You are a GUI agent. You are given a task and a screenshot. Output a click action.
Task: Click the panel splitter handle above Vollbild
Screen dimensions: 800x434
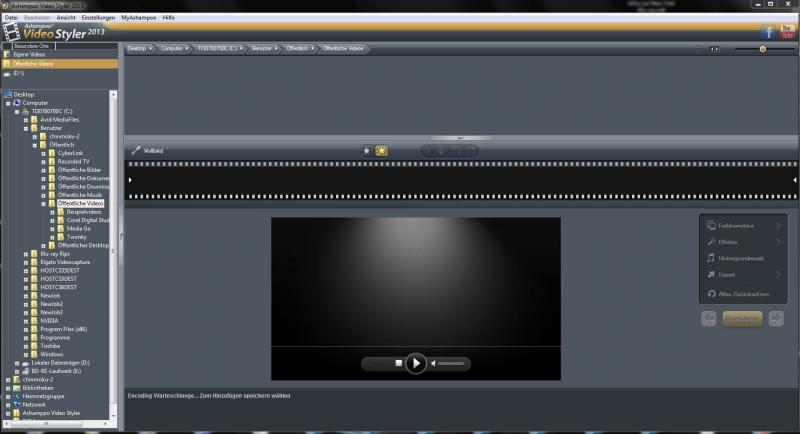pyautogui.click(x=461, y=138)
